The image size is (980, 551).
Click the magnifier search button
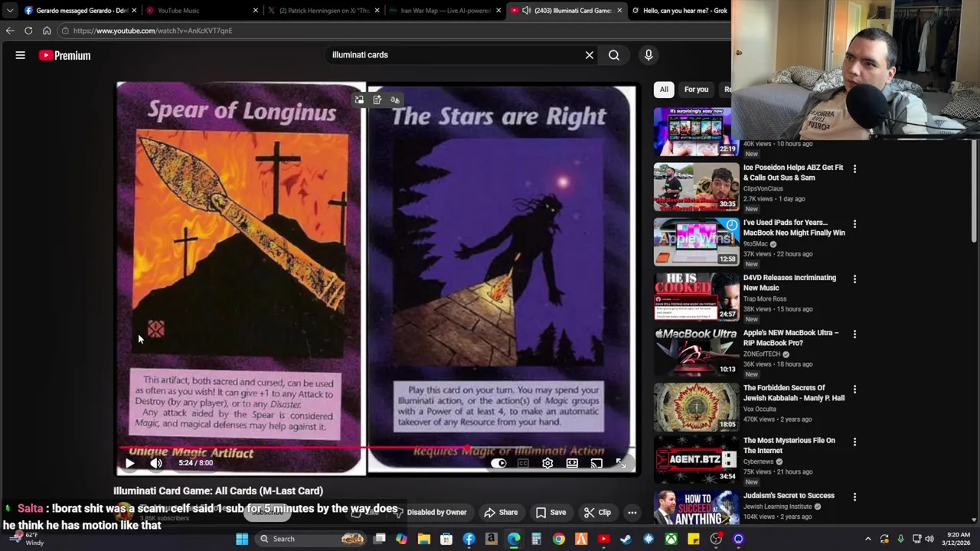(614, 55)
